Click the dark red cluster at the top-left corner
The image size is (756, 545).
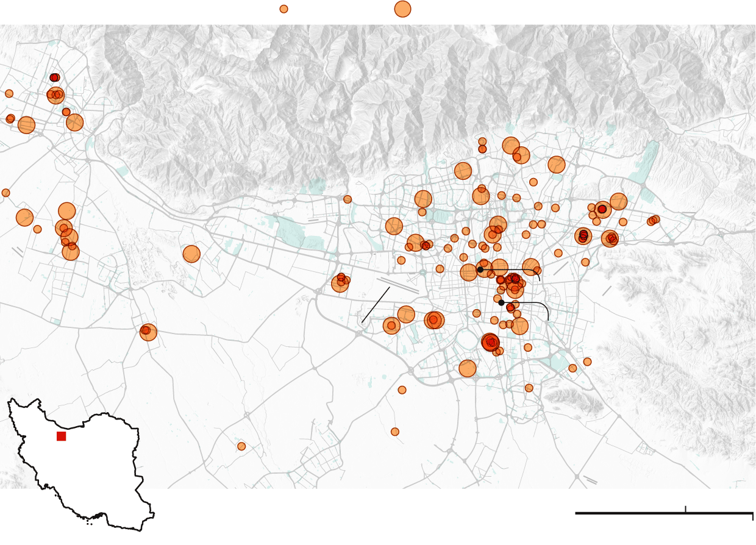click(x=54, y=77)
